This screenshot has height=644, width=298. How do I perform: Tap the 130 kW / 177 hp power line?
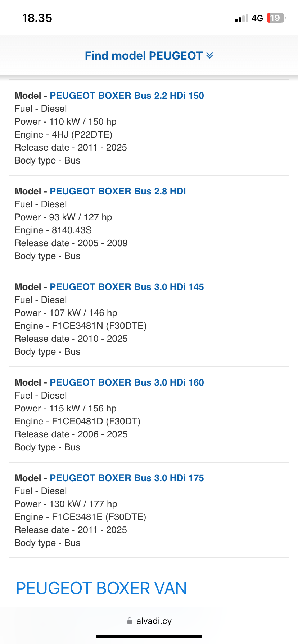click(x=66, y=504)
